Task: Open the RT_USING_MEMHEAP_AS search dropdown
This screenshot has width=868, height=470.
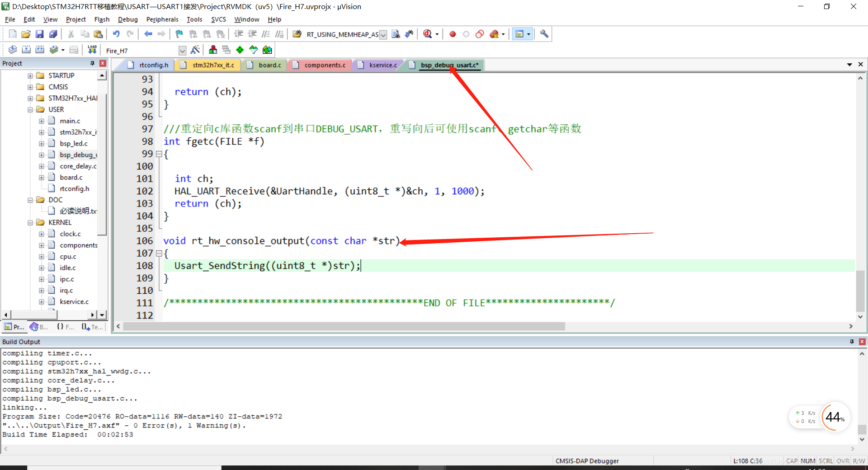Action: click(x=383, y=35)
